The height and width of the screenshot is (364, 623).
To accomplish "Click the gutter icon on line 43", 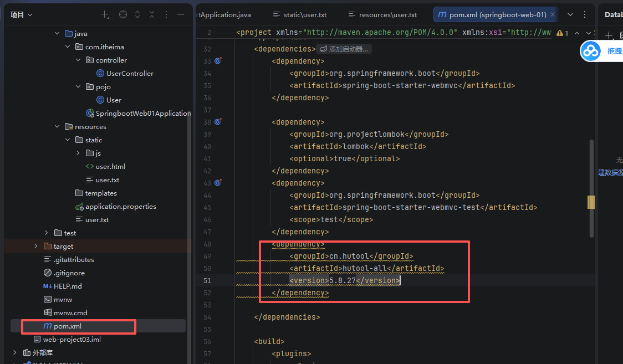I will click(218, 183).
